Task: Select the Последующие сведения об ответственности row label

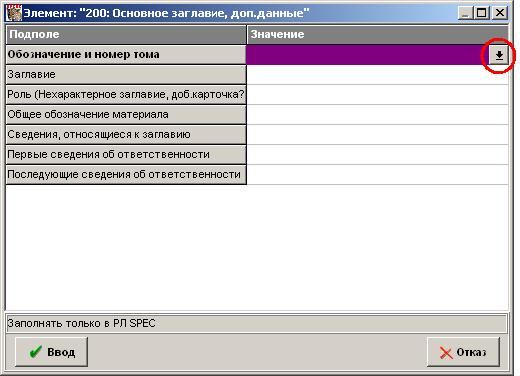Action: coord(126,174)
